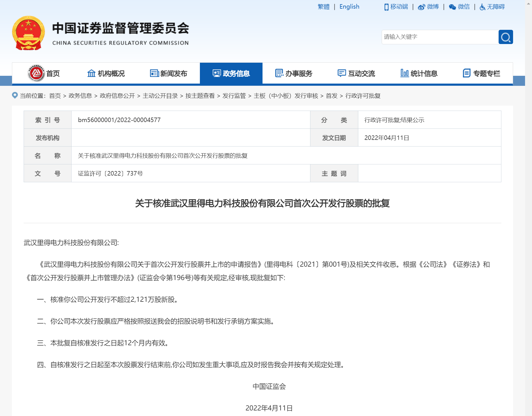The image size is (532, 416).
Task: Open the 互动交流 navigation tab
Action: tap(356, 73)
